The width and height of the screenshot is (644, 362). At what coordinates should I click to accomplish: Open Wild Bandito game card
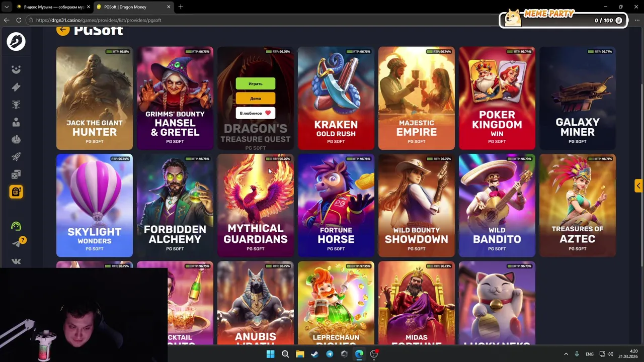497,206
